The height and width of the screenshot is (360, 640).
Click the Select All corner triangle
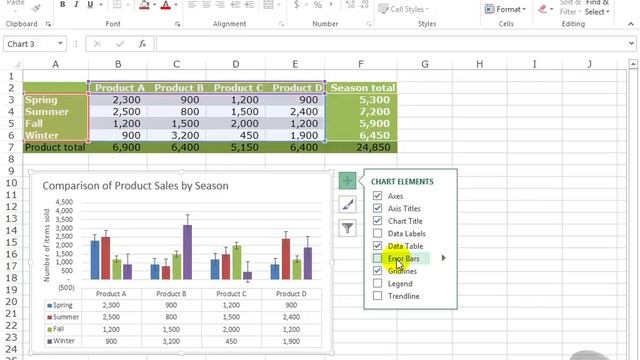[x=17, y=64]
